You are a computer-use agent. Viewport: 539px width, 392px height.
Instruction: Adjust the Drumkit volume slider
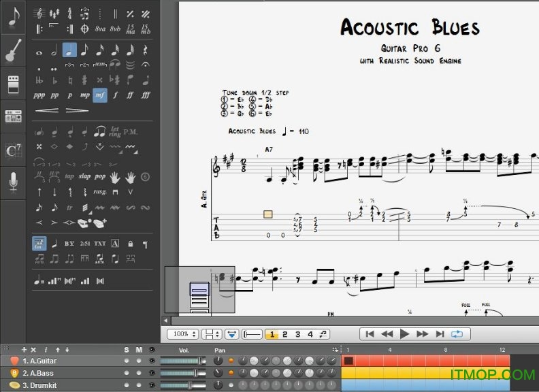(x=183, y=385)
